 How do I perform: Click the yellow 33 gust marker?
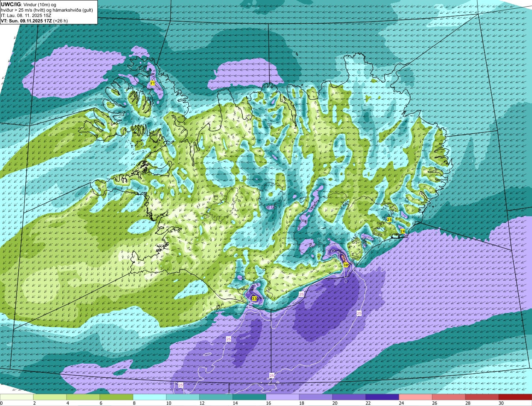(254, 298)
